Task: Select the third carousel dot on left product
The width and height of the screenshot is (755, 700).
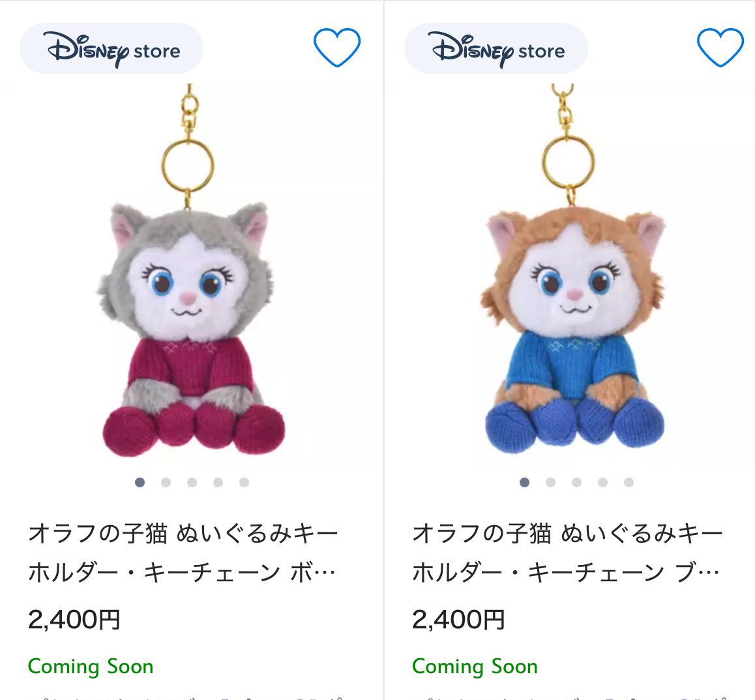Action: click(x=191, y=481)
